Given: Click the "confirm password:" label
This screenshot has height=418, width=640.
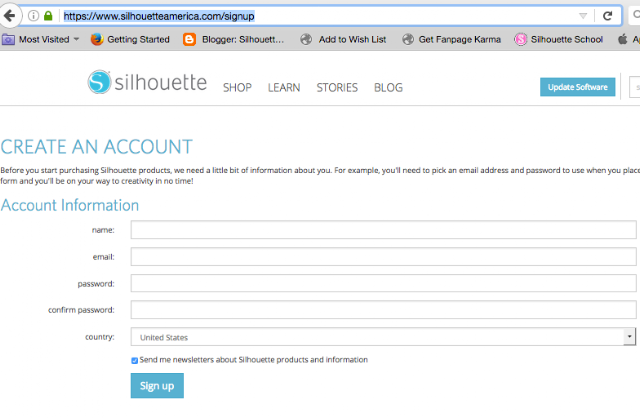Looking at the screenshot, I should [x=81, y=310].
